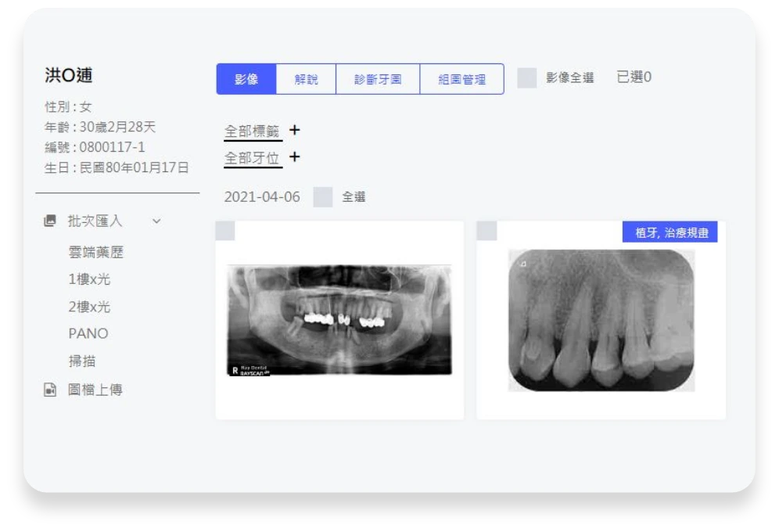Open the panoramic x-ray thumbnail

(x=339, y=321)
